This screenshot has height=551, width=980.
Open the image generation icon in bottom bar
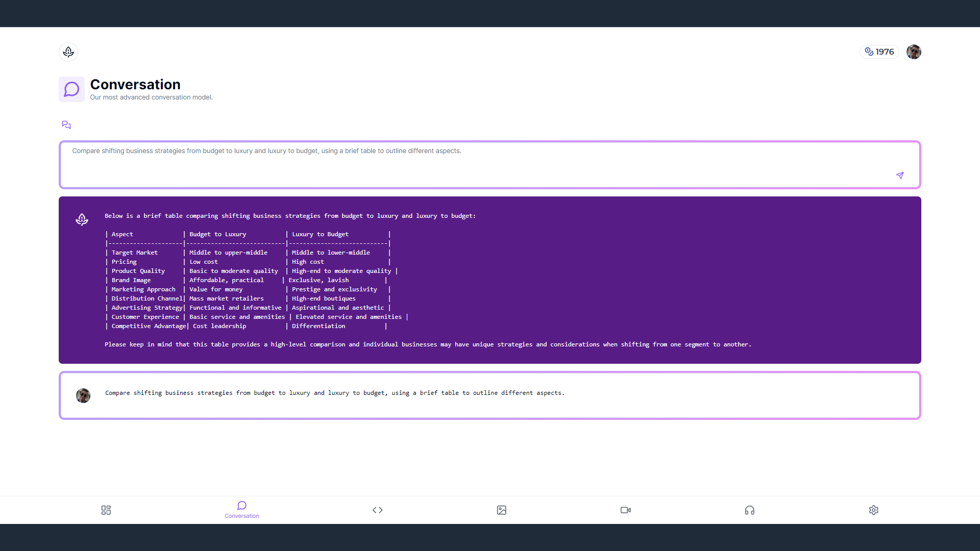[x=502, y=510]
